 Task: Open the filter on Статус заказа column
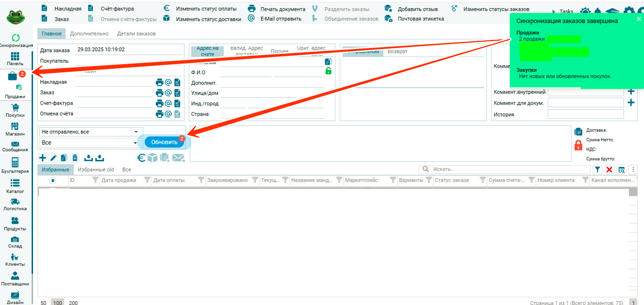click(x=482, y=180)
